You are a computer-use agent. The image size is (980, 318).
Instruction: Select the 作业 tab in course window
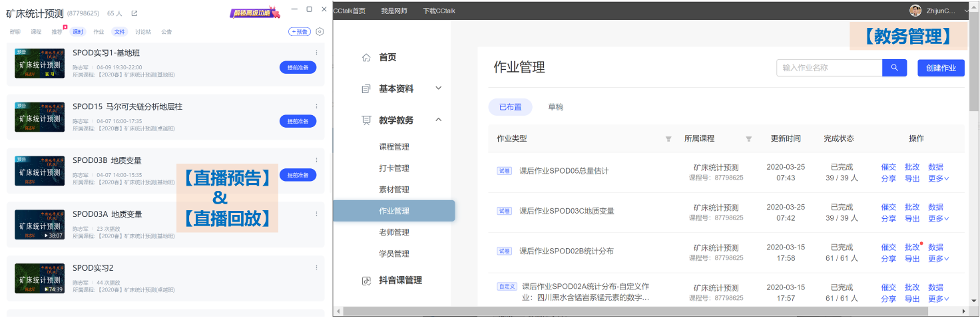pyautogui.click(x=99, y=31)
